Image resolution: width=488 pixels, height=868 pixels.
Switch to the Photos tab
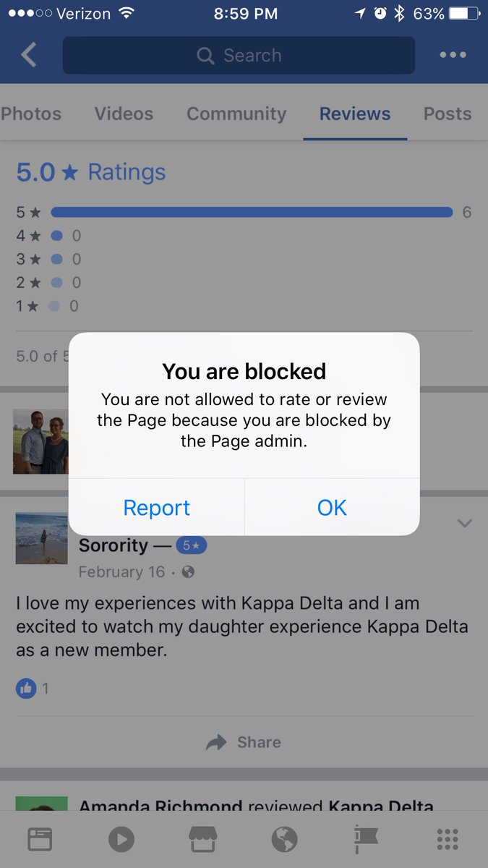[x=31, y=114]
